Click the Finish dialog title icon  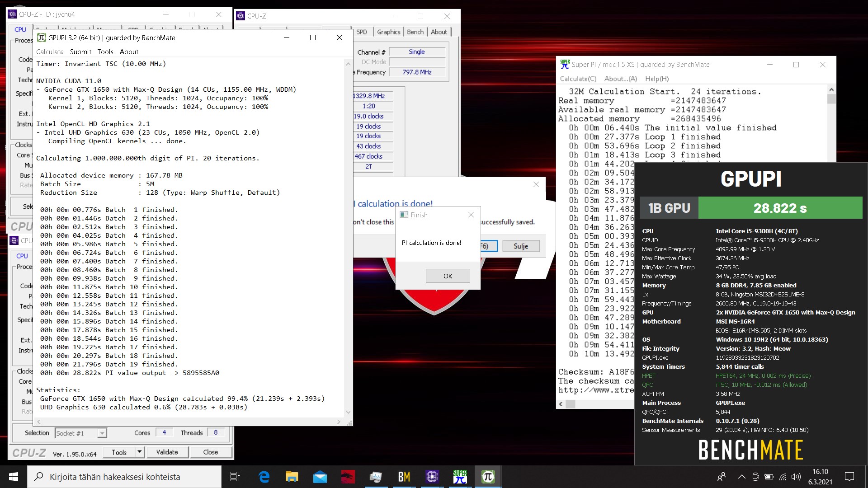pyautogui.click(x=404, y=215)
